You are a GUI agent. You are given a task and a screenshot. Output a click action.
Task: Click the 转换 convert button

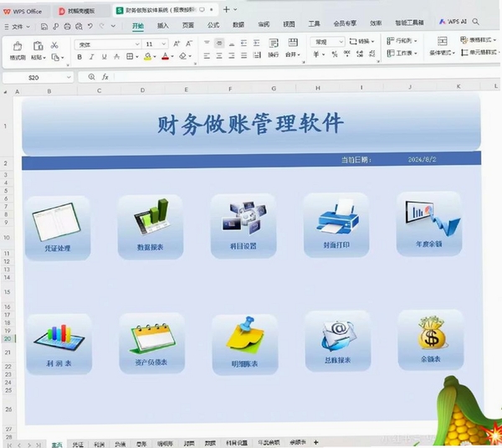click(x=361, y=41)
